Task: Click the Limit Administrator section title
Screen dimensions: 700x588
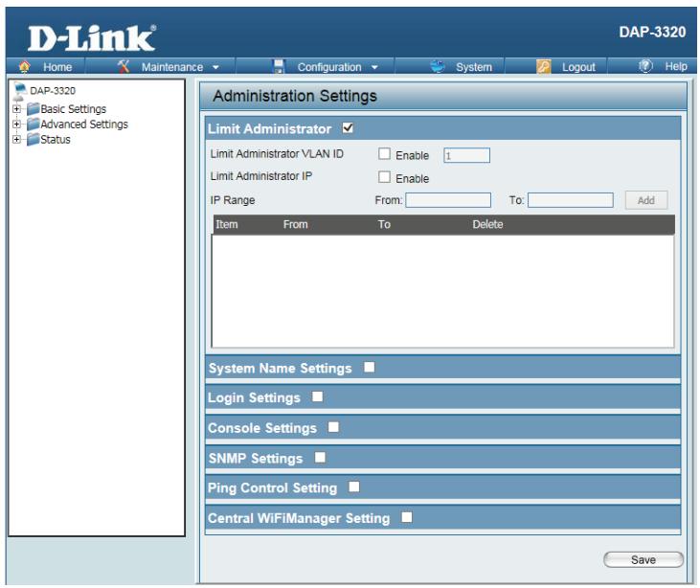Action: click(270, 129)
